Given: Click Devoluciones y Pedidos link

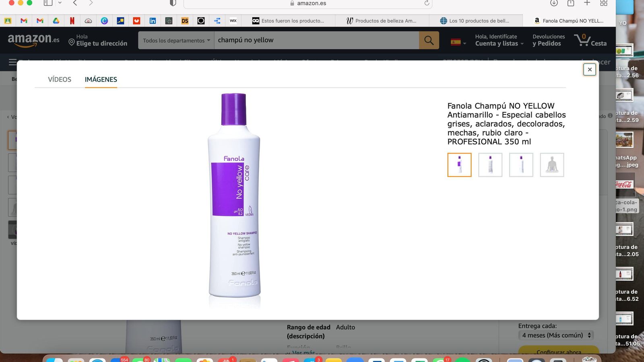Looking at the screenshot, I should tap(548, 40).
